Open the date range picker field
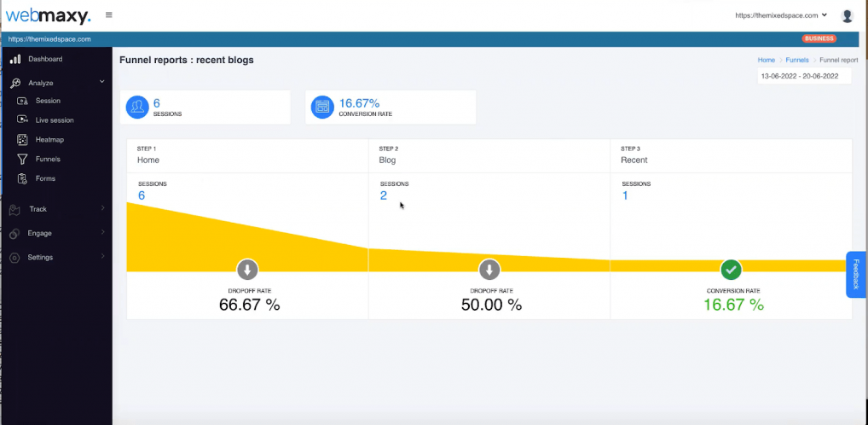Viewport: 868px width, 425px height. [804, 76]
